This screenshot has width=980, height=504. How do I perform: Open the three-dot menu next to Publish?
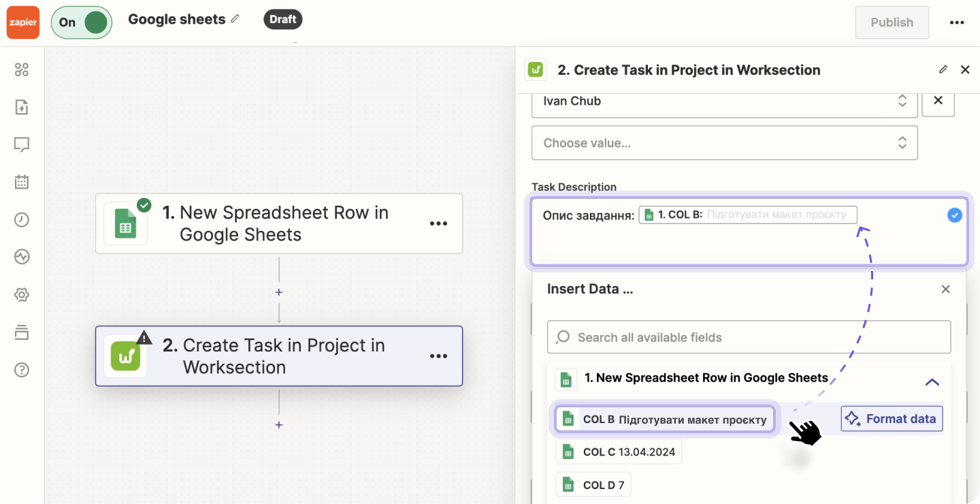tap(956, 22)
